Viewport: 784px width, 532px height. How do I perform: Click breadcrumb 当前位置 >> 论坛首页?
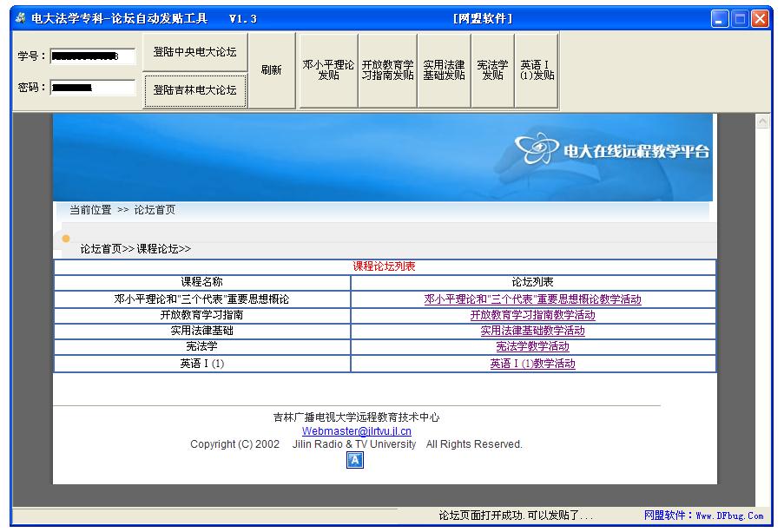tap(122, 210)
